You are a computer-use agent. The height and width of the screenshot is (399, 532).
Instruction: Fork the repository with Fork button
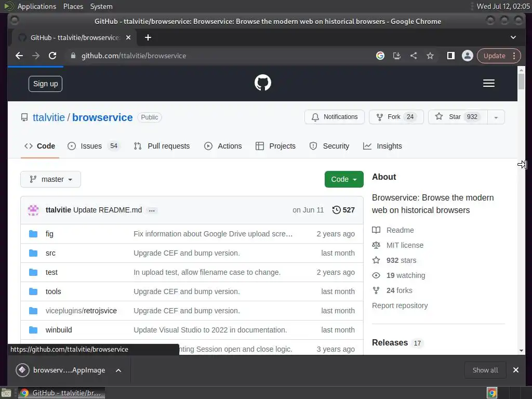(x=396, y=117)
